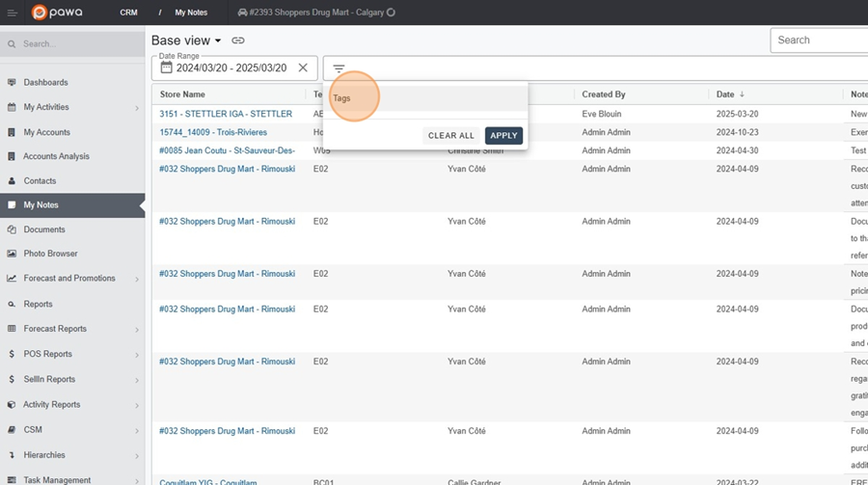Expand the CSM submenu

(137, 430)
